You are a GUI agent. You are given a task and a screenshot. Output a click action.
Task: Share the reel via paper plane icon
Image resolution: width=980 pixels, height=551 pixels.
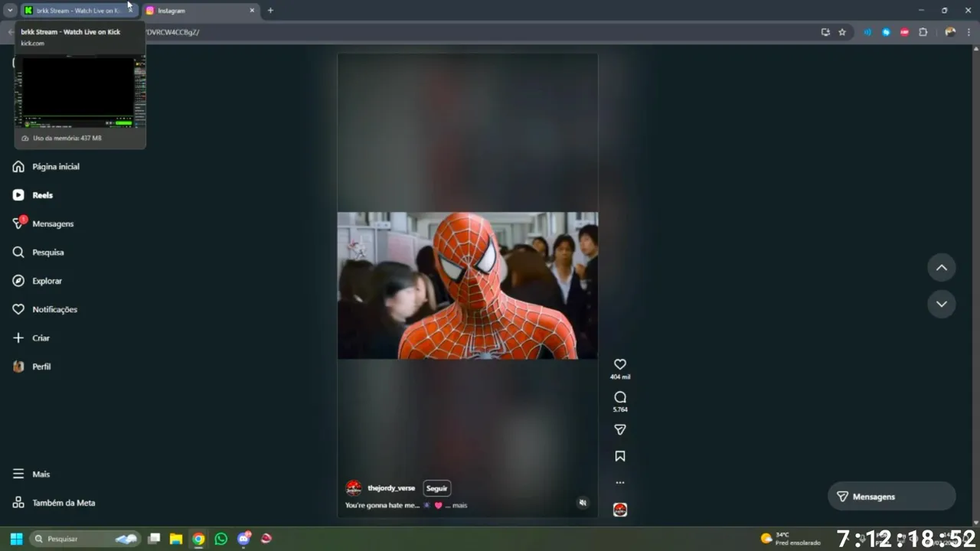click(x=620, y=429)
